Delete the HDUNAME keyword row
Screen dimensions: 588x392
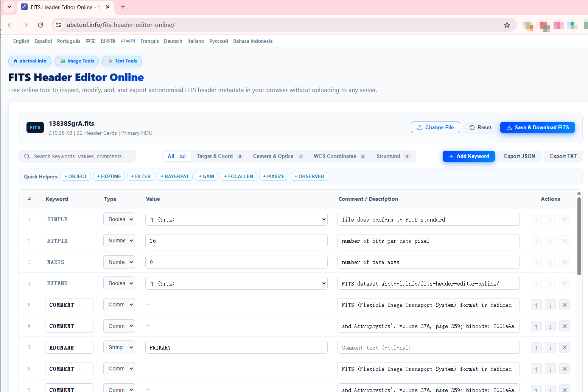(x=565, y=348)
